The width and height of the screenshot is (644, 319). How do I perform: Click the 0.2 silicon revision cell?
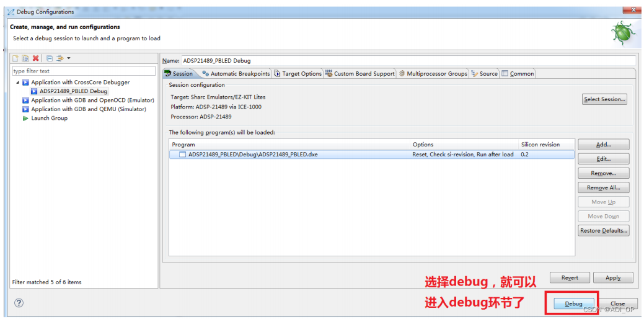point(525,155)
